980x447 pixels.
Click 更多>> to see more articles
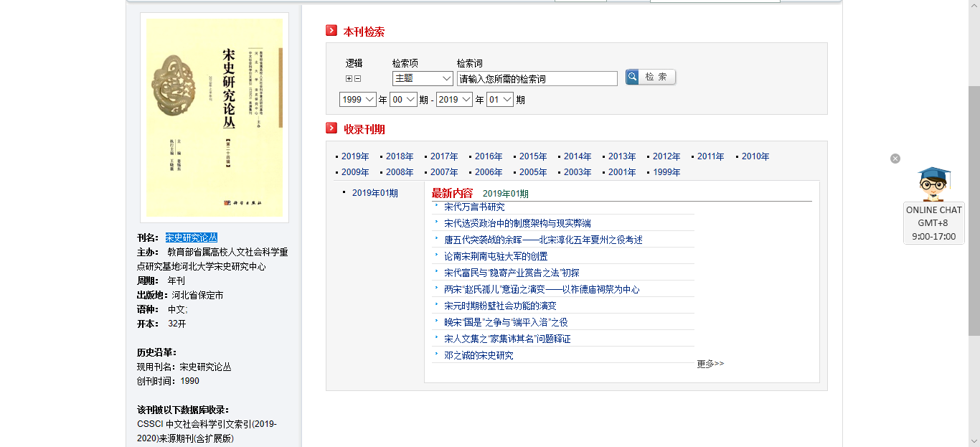[x=710, y=364]
